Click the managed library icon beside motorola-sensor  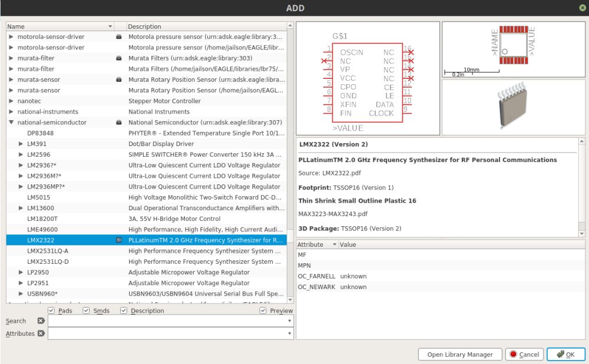[119, 37]
